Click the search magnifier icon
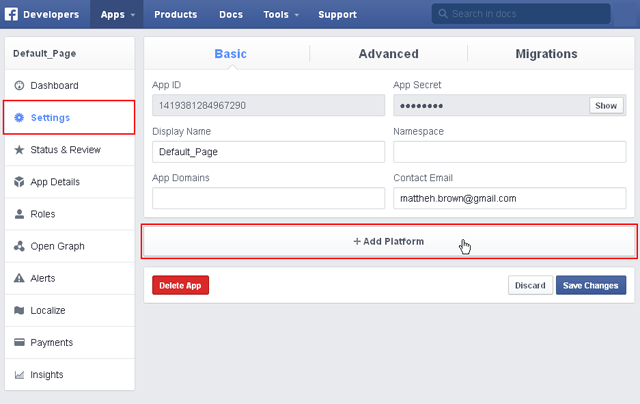This screenshot has height=404, width=640. (443, 14)
